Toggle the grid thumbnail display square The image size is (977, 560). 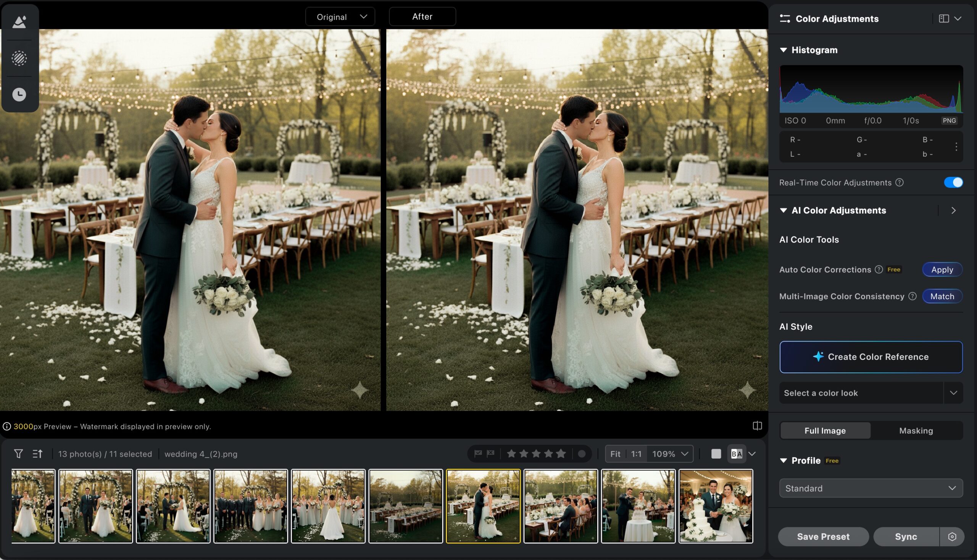(716, 454)
